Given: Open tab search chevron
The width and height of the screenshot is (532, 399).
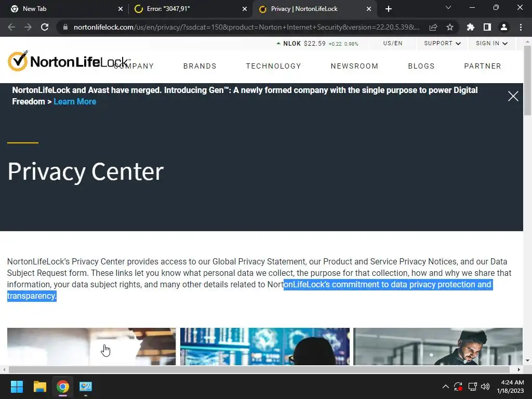Looking at the screenshot, I should pyautogui.click(x=448, y=7).
